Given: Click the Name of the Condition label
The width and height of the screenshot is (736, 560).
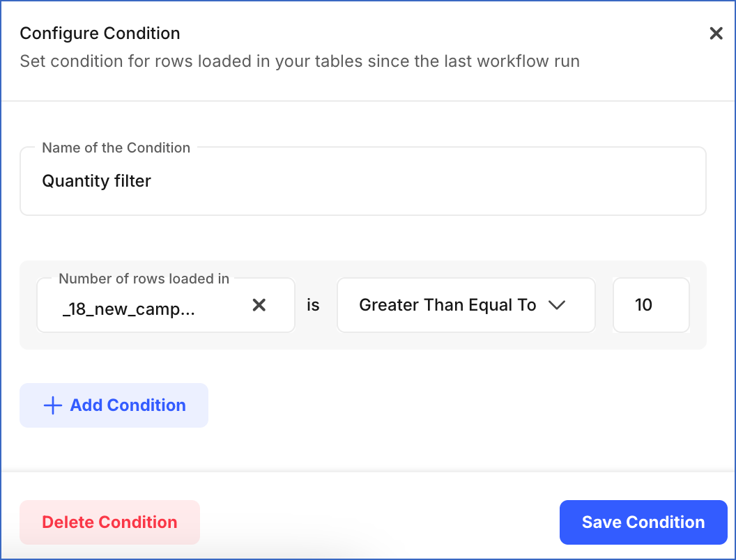Looking at the screenshot, I should tap(116, 148).
